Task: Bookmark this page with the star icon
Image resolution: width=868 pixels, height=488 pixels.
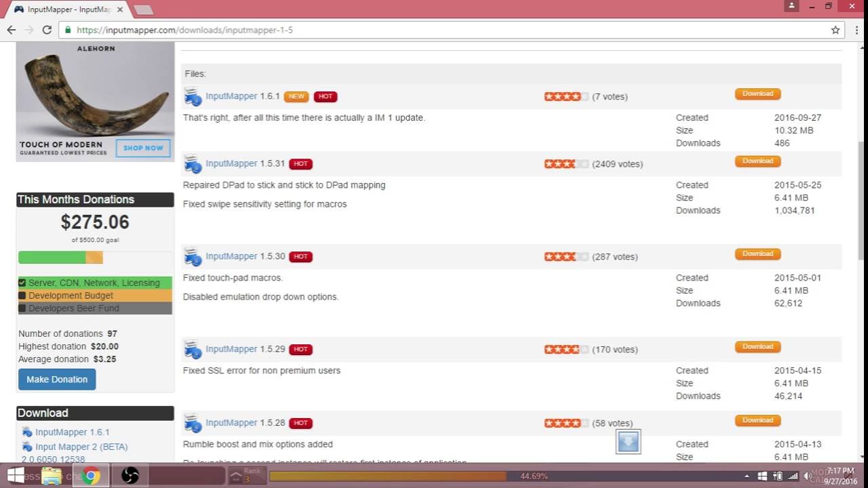Action: [835, 30]
